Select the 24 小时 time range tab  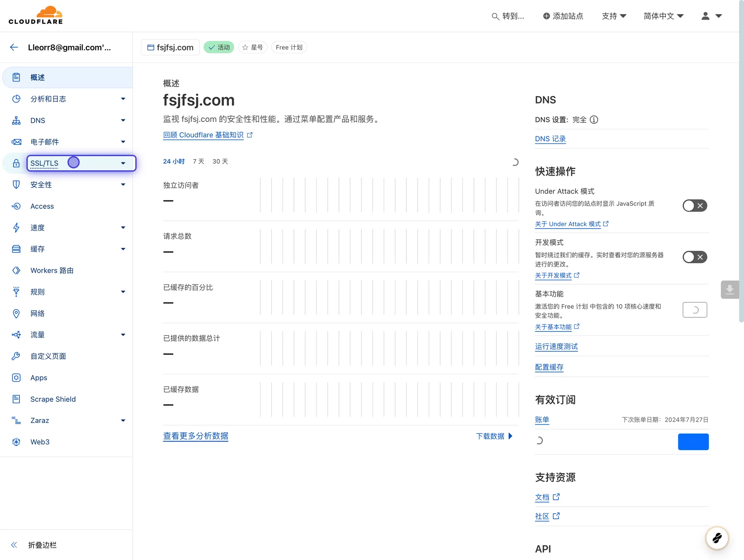pyautogui.click(x=174, y=162)
